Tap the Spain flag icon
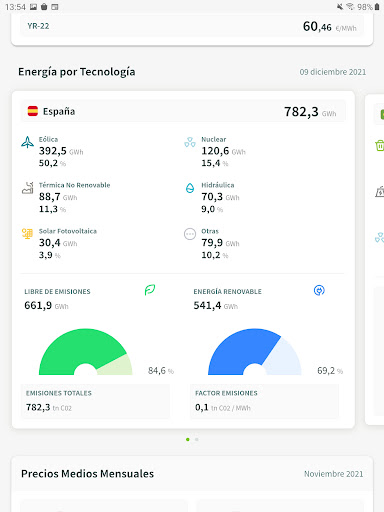This screenshot has width=384, height=512. tap(33, 111)
